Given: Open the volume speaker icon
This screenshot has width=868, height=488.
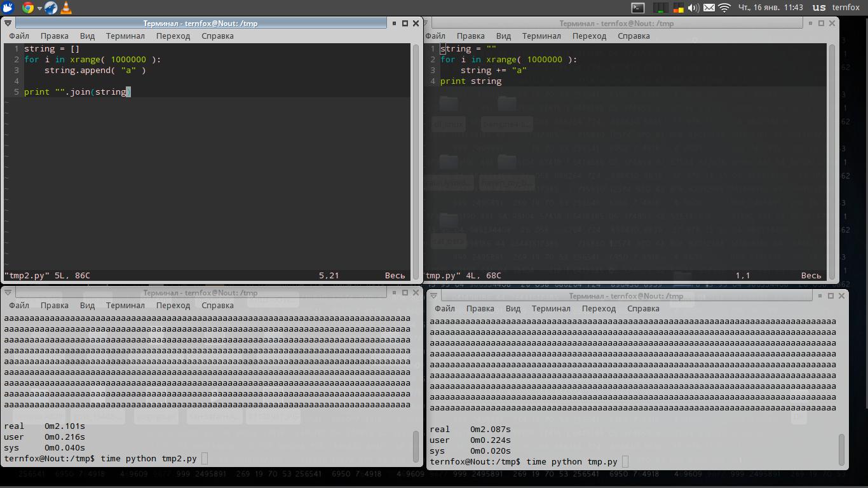Looking at the screenshot, I should [x=693, y=8].
